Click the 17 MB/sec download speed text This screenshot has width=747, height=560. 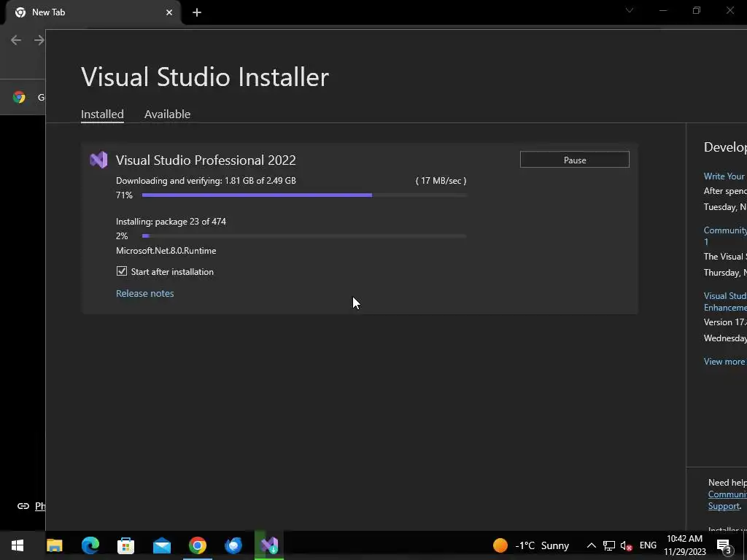(441, 181)
